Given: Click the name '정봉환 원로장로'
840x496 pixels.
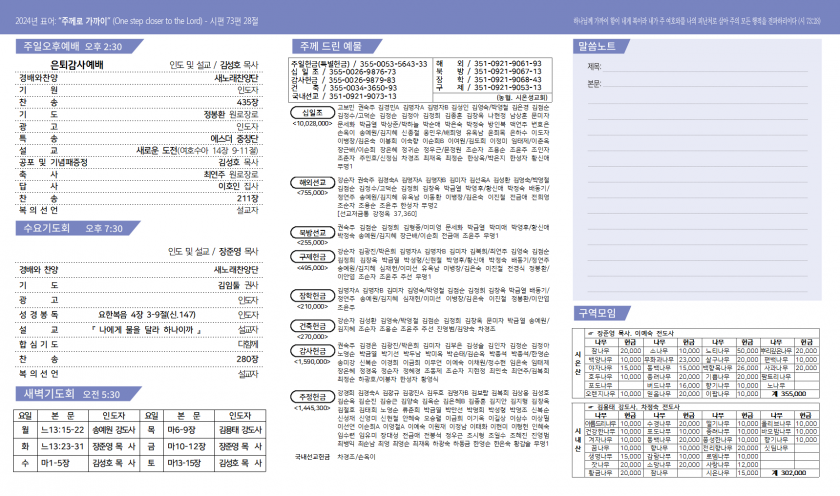Looking at the screenshot, I should (231, 114).
